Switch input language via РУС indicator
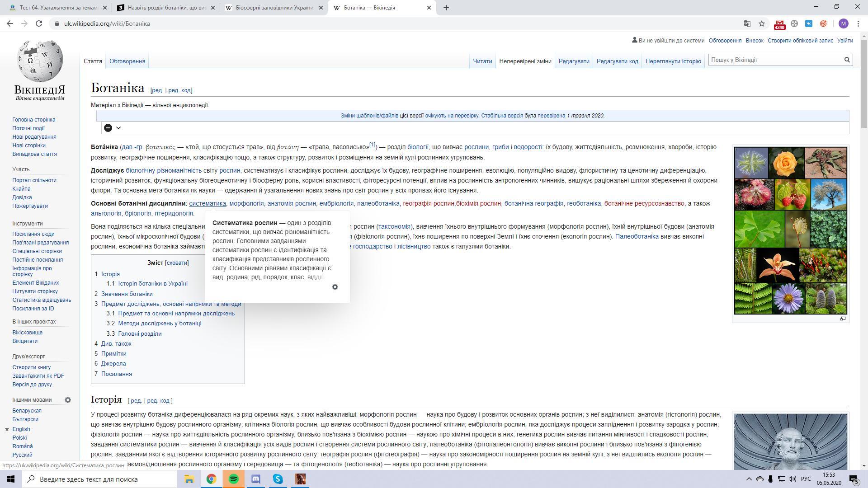The height and width of the screenshot is (488, 868). pyautogui.click(x=806, y=479)
